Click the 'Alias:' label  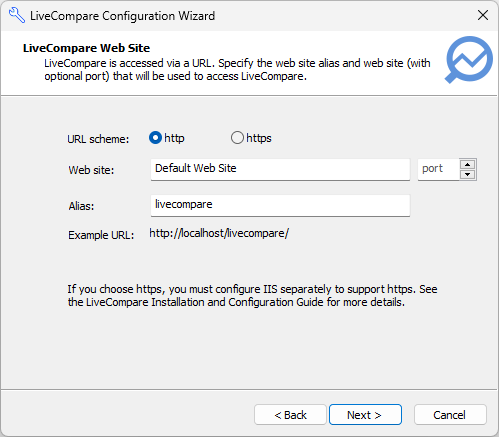click(x=81, y=206)
